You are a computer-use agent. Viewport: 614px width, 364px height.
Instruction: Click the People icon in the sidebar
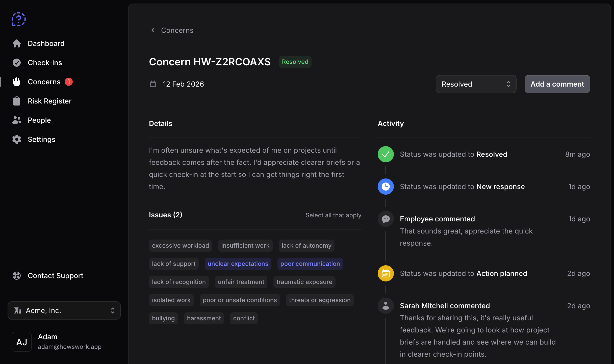(17, 120)
